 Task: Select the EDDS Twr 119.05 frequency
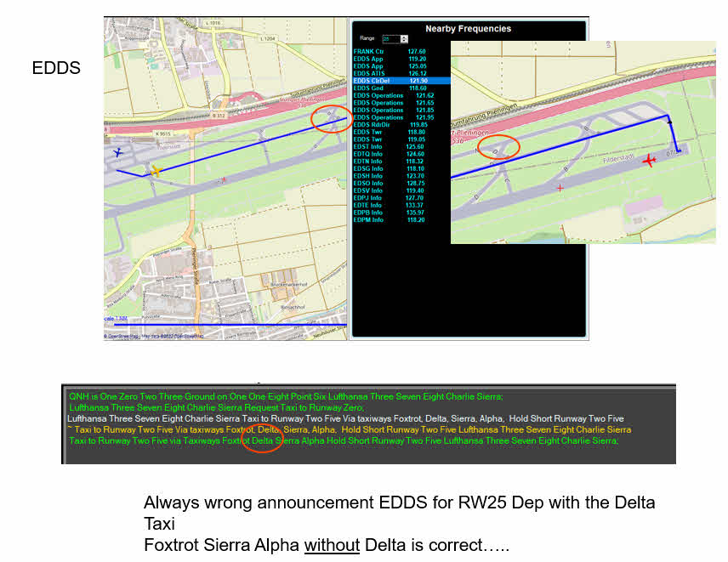click(x=390, y=139)
